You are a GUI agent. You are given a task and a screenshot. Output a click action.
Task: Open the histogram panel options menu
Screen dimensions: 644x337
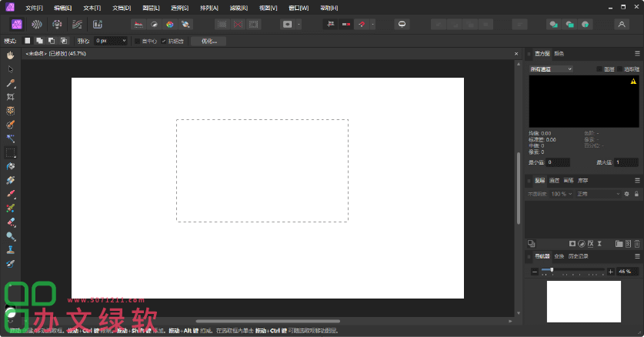point(637,53)
